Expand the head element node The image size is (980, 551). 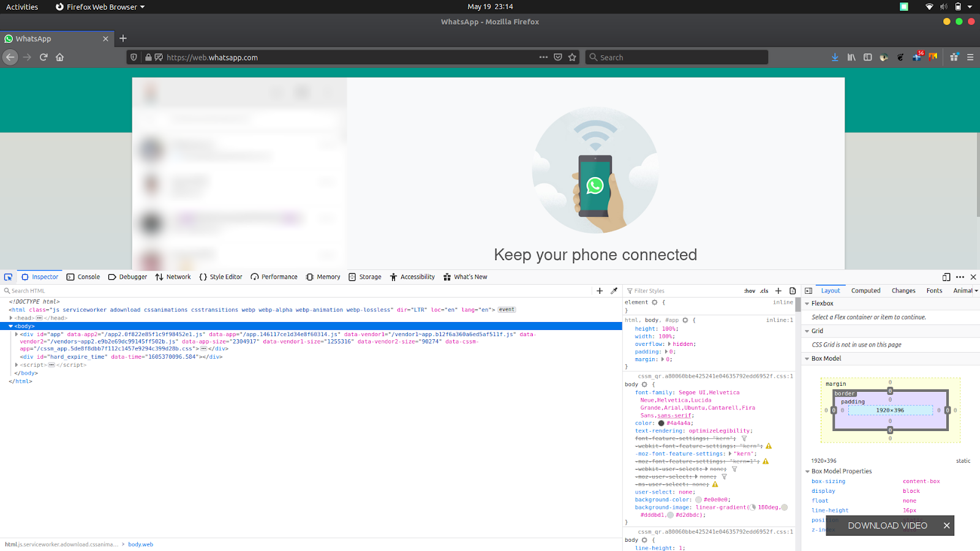pos(11,318)
